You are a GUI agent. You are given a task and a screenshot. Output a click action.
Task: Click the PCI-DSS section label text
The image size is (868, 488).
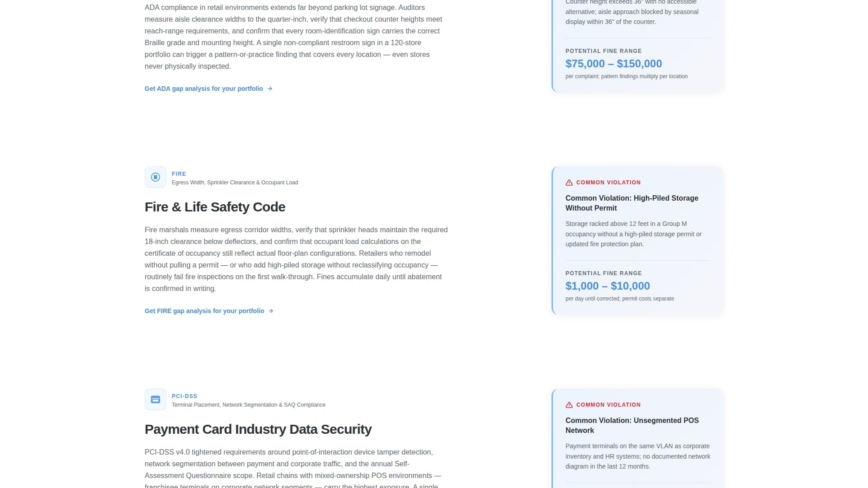(184, 396)
